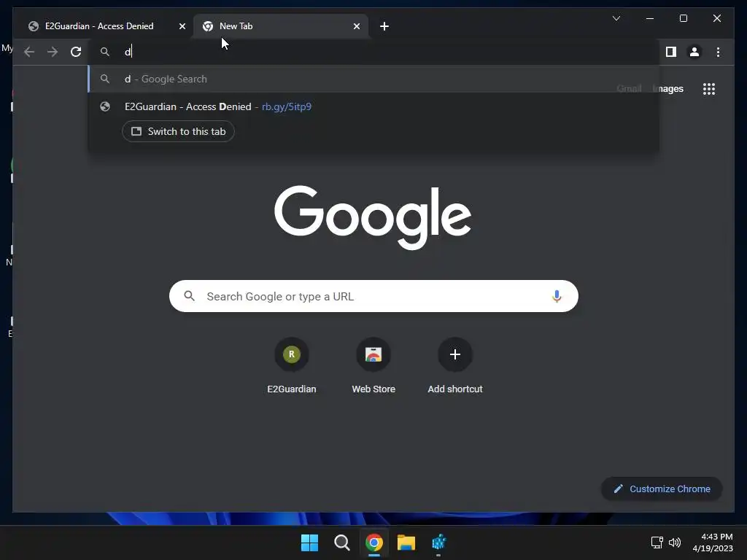747x560 pixels.
Task: Select the 'd - Google Search' suggestion
Action: pos(374,79)
